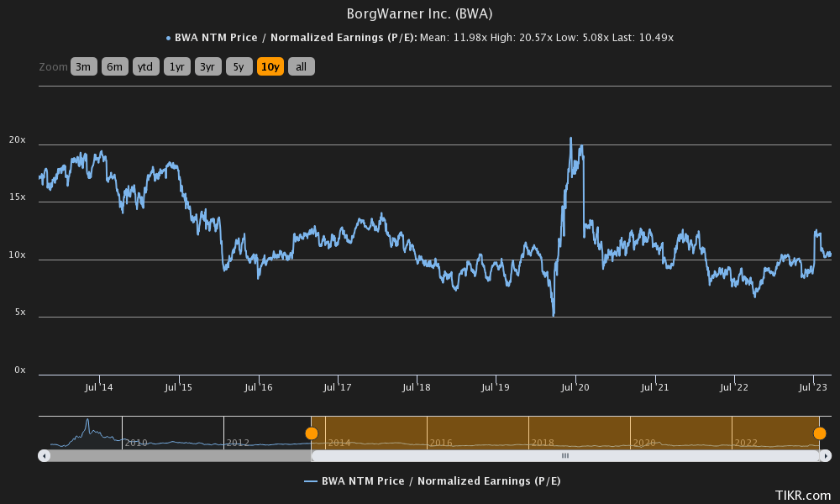
Task: Show all data with the 'all' button
Action: point(301,67)
